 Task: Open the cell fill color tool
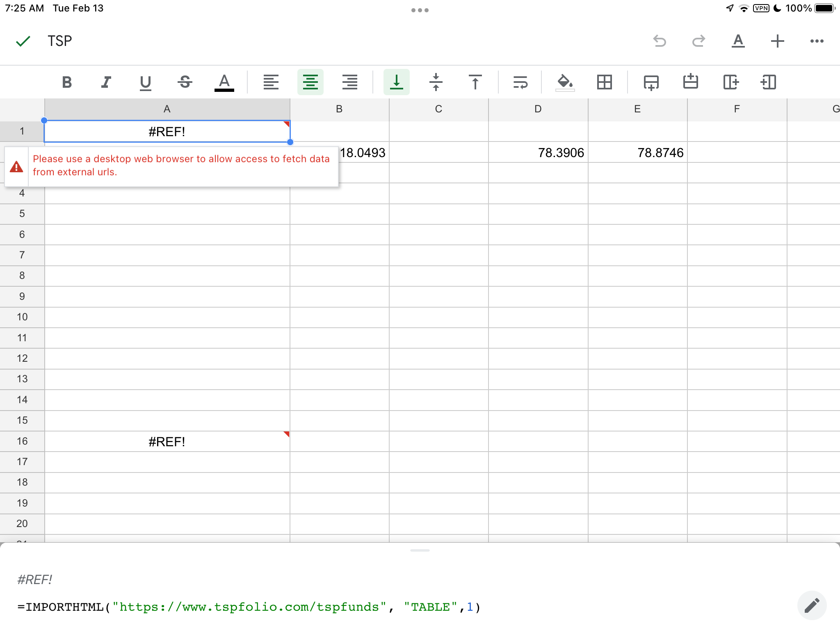coord(565,82)
